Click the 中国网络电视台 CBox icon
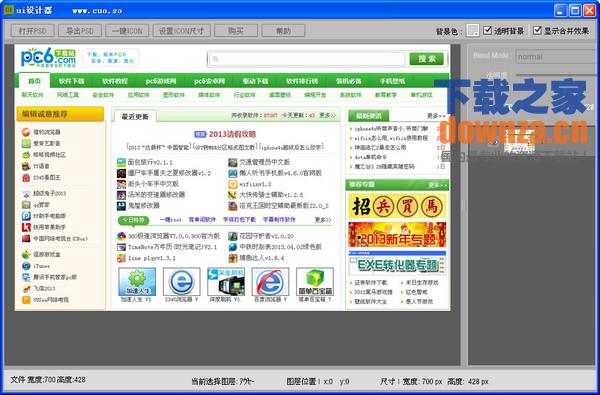Viewport: 600px width, 395px height. tap(26, 238)
